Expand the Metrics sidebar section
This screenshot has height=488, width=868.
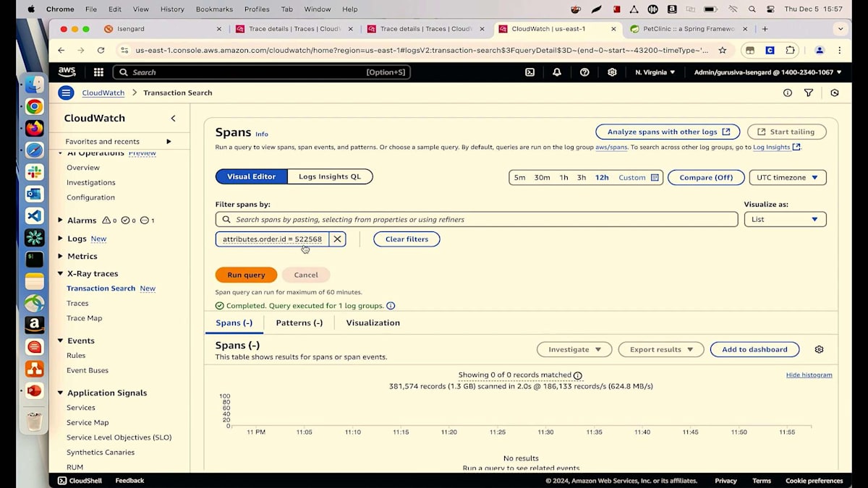[61, 256]
